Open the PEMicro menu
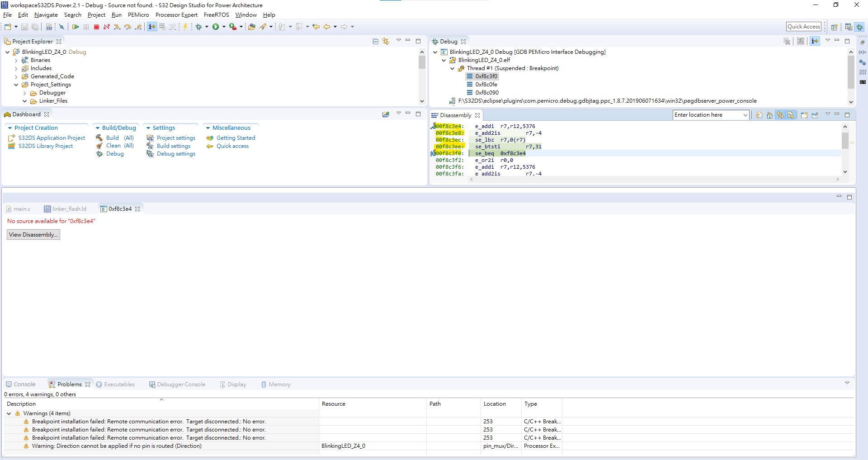The image size is (868, 460). pos(138,14)
